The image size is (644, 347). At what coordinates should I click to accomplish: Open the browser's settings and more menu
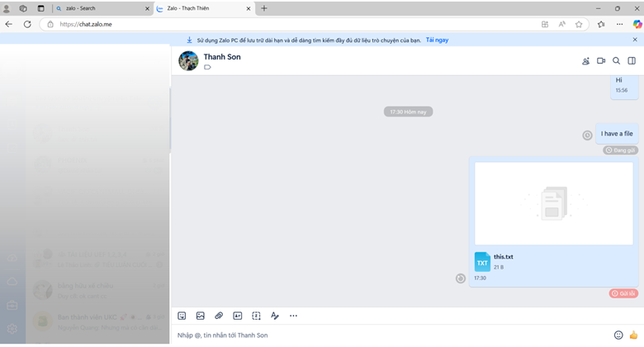point(619,24)
